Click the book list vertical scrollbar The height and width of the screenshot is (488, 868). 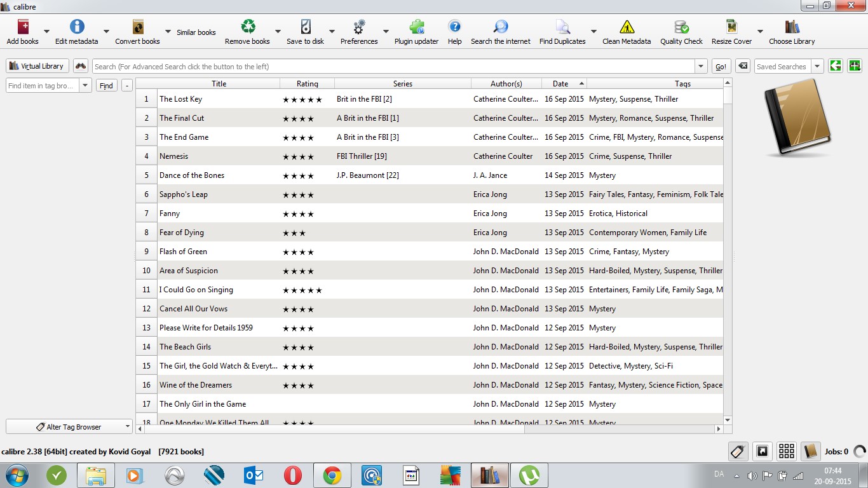tap(728, 251)
